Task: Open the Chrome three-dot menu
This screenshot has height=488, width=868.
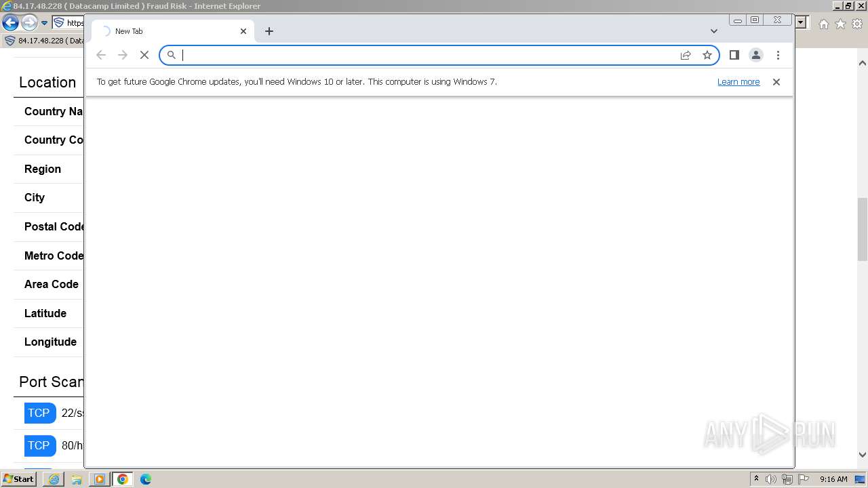Action: coord(778,55)
